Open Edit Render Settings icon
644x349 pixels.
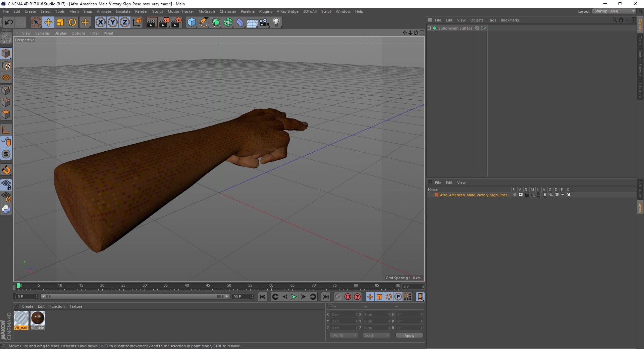pyautogui.click(x=176, y=22)
